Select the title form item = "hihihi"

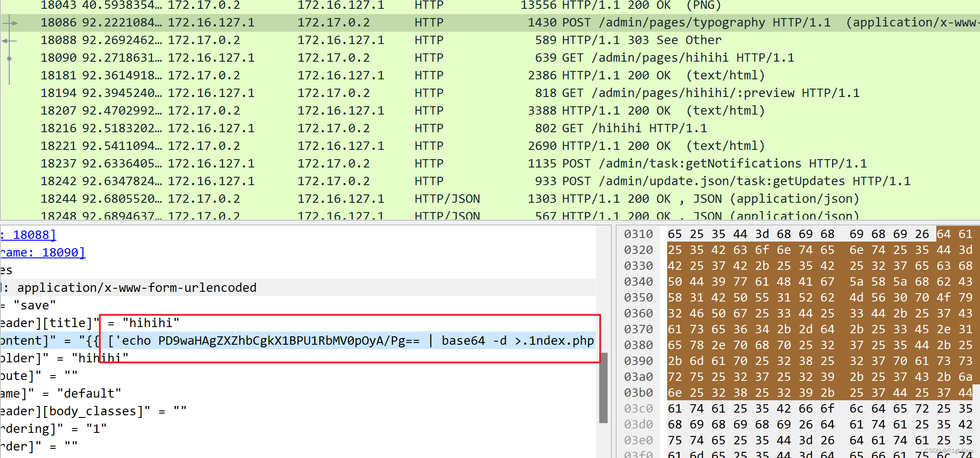pos(298,323)
